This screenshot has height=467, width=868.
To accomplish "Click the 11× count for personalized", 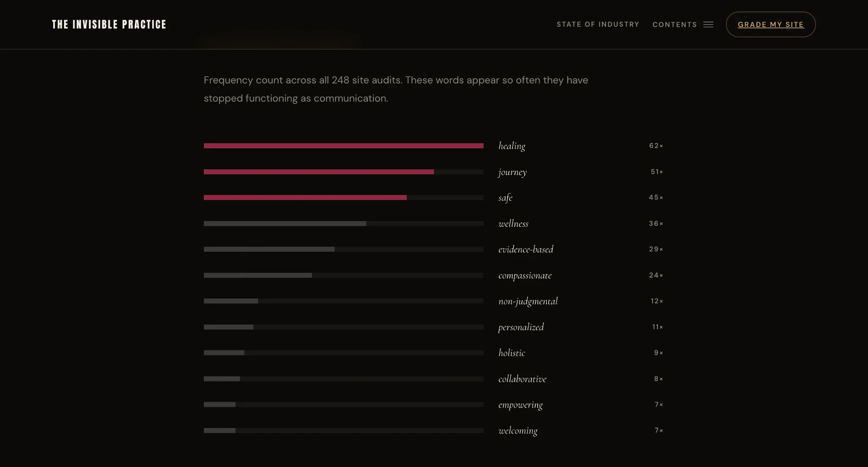I will pos(657,327).
